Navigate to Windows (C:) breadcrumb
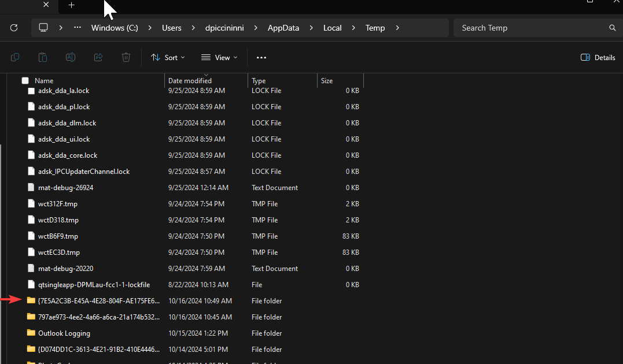This screenshot has height=364, width=623. (x=115, y=28)
